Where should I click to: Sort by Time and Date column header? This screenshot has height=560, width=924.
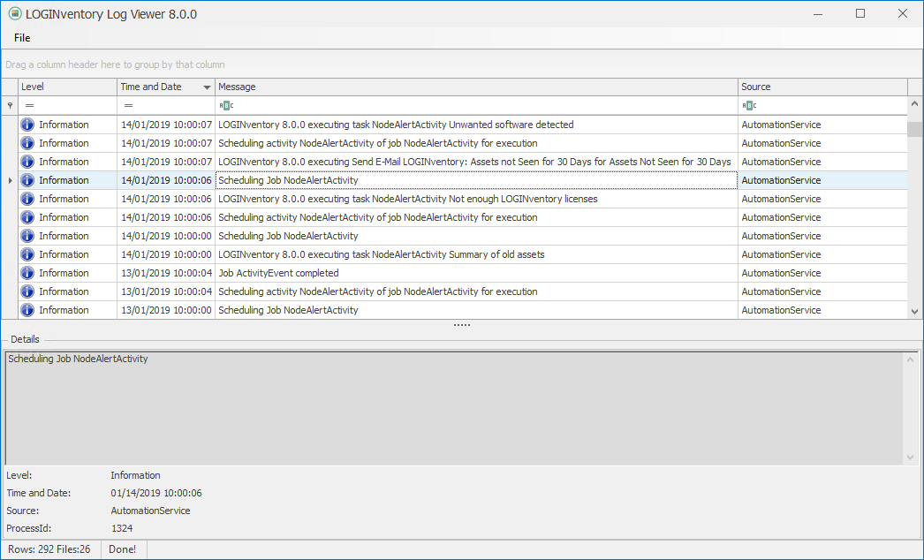coord(165,87)
